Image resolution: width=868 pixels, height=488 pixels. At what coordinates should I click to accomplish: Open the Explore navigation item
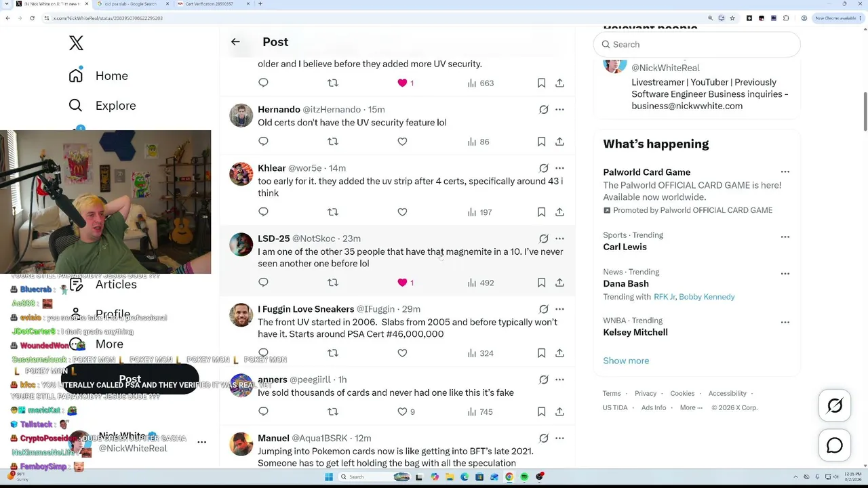click(x=102, y=106)
